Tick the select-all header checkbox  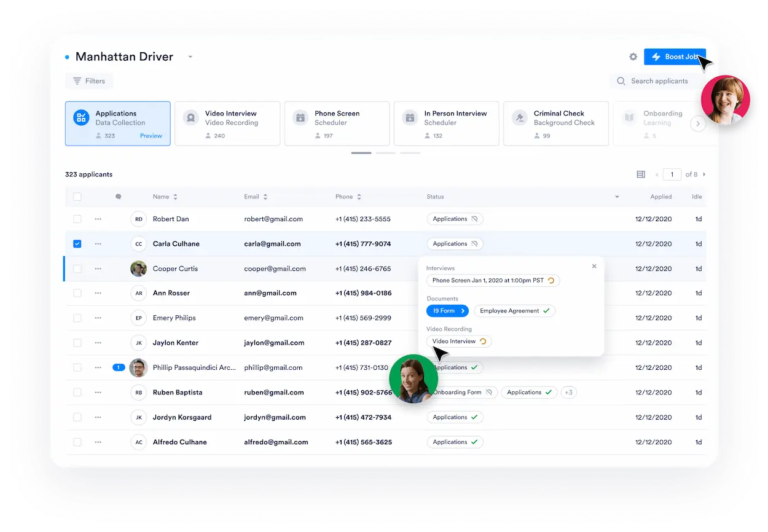coord(77,197)
